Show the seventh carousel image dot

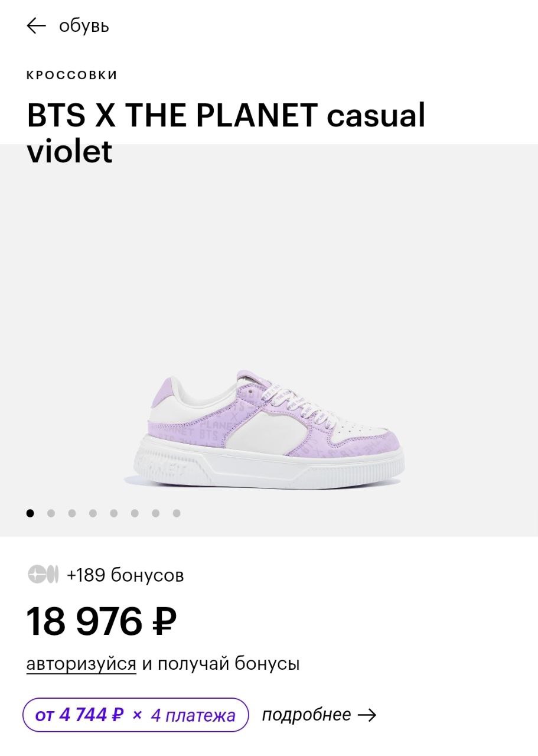click(x=155, y=513)
